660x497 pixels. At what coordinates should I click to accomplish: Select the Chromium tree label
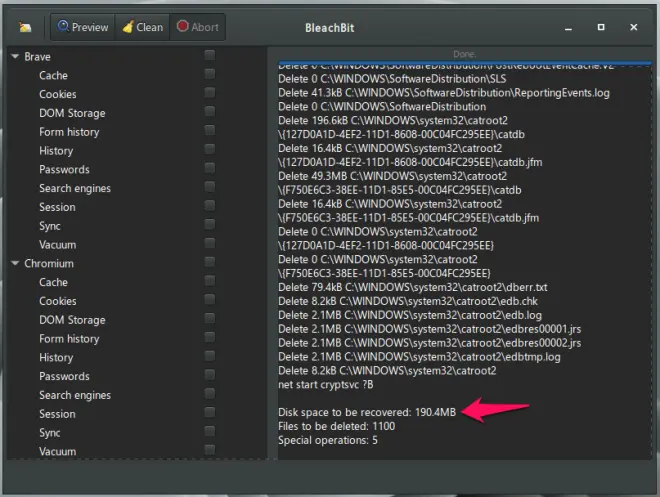[49, 263]
